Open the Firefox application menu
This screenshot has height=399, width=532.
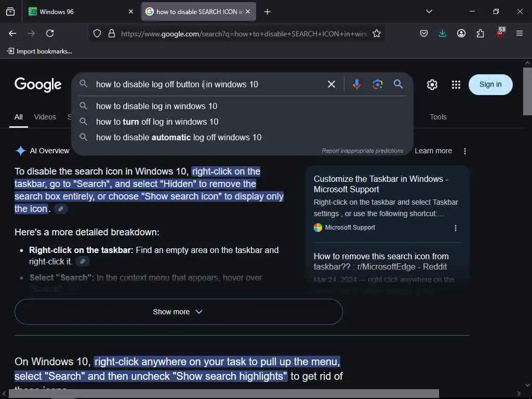(520, 33)
